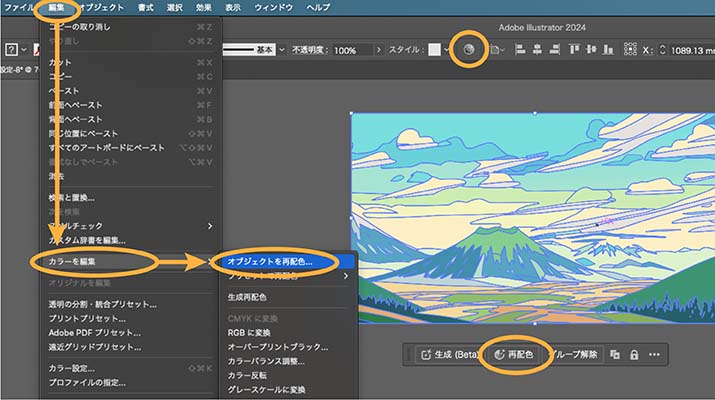This screenshot has height=400, width=715.
Task: Click horizontal align left icon
Action: click(520, 49)
